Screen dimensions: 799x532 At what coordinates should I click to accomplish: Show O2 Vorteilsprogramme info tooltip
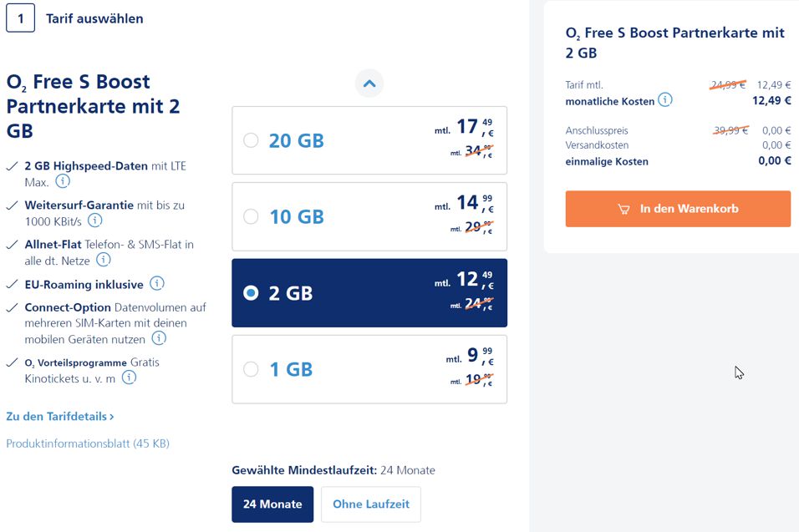click(129, 377)
